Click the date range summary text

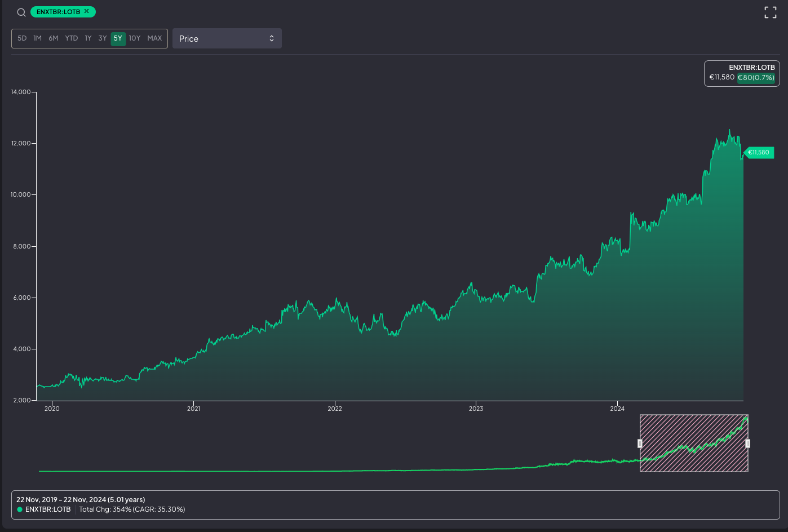tap(81, 500)
